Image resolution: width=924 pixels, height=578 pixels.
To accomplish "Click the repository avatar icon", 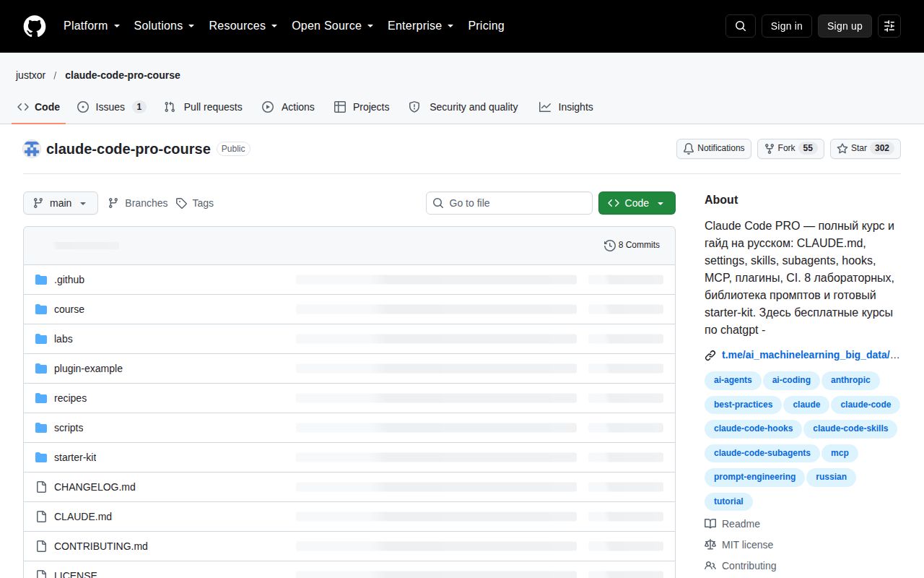I will [x=32, y=149].
